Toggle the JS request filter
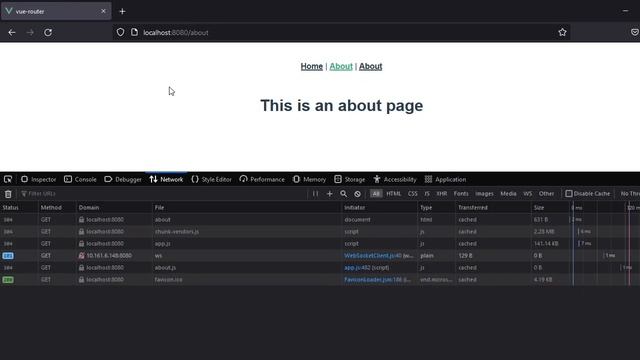Image resolution: width=640 pixels, height=360 pixels. tap(427, 194)
